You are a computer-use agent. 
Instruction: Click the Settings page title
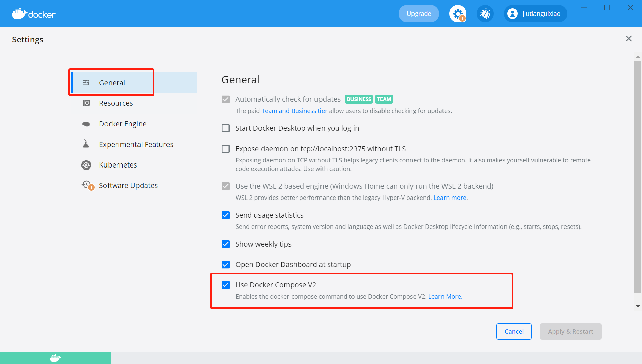[28, 40]
